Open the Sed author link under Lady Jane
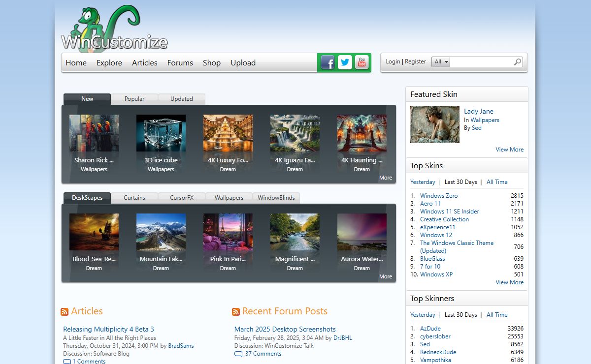The height and width of the screenshot is (364, 591). pos(477,128)
